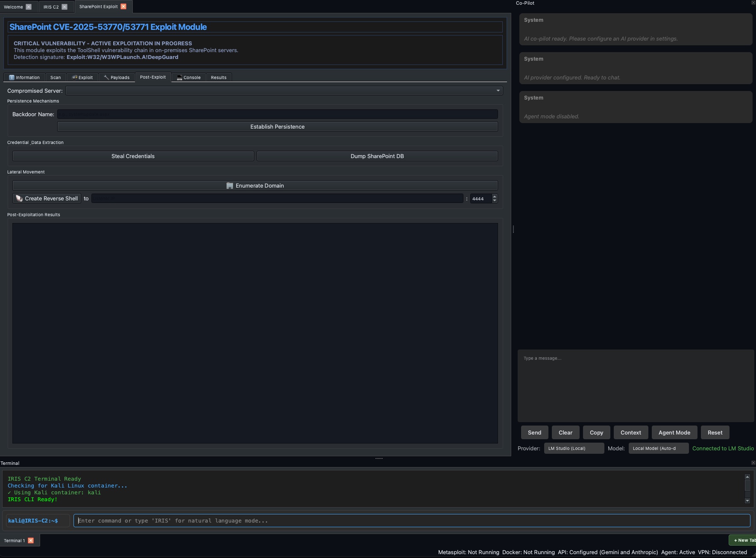Viewport: 756px width, 558px height.
Task: Click the Steal Credentials button
Action: pyautogui.click(x=133, y=156)
